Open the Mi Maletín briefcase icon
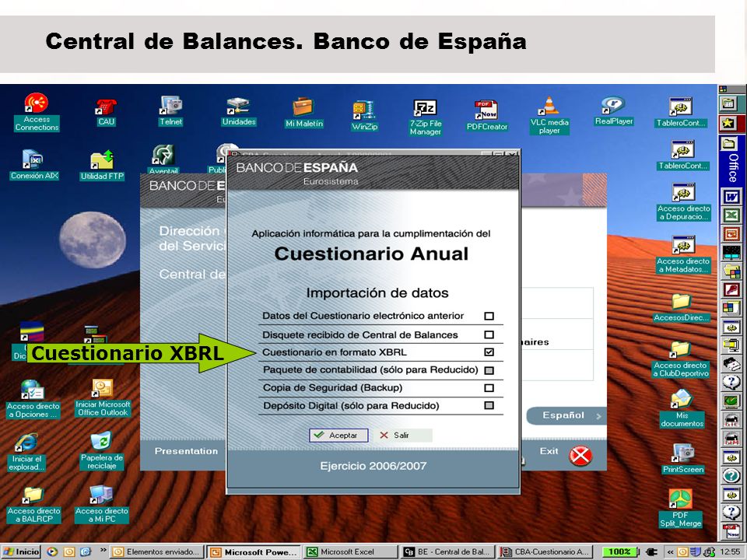Screen dimensions: 747x560 coord(303,112)
